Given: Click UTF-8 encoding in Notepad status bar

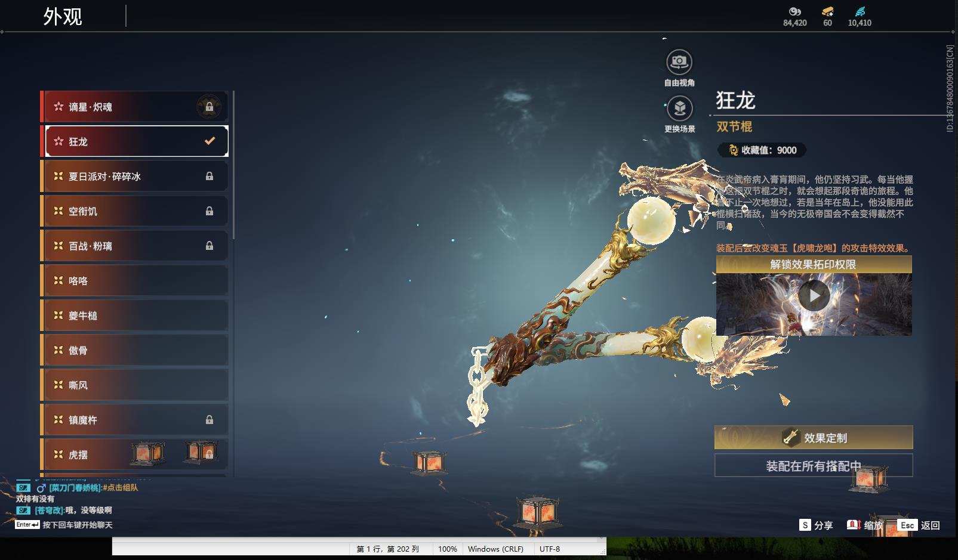Looking at the screenshot, I should [x=550, y=549].
